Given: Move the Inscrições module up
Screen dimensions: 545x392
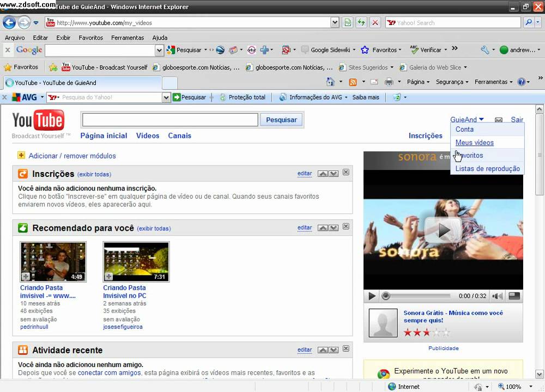Looking at the screenshot, I should [x=323, y=174].
